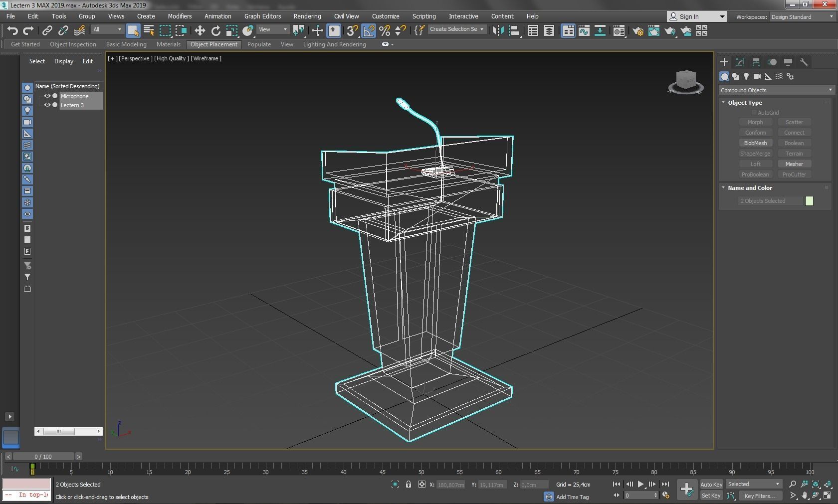Screen dimensions: 838x504
Task: Select the Helpers category icon
Action: (x=768, y=76)
